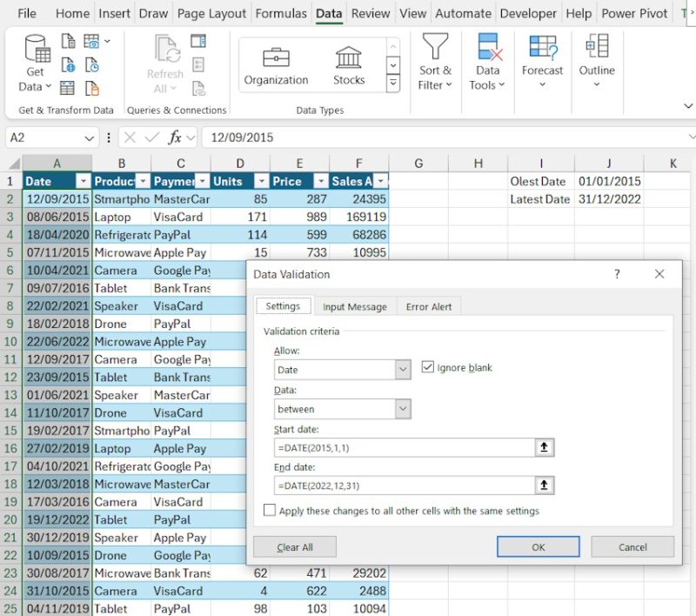Check apply changes to all other cells

[x=270, y=511]
